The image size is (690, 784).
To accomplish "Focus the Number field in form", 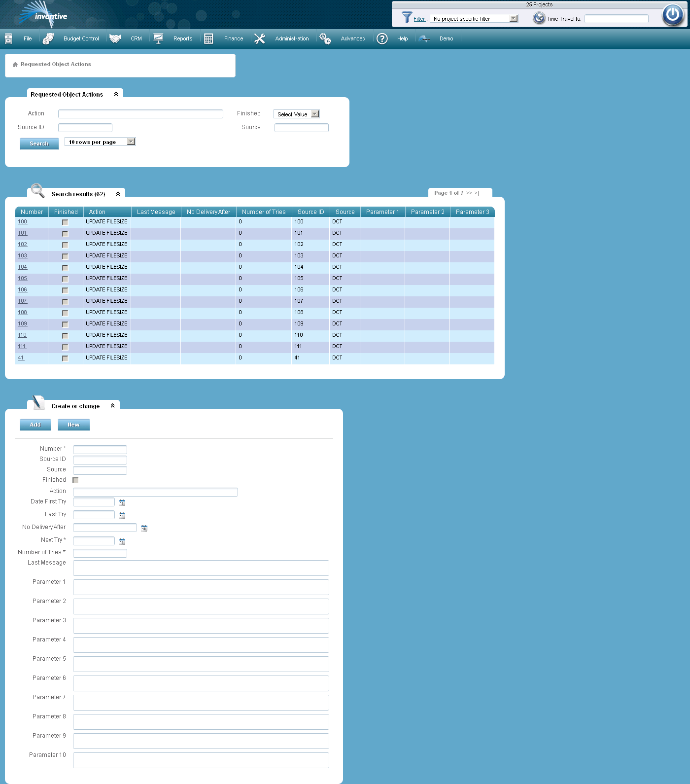I will pyautogui.click(x=100, y=450).
